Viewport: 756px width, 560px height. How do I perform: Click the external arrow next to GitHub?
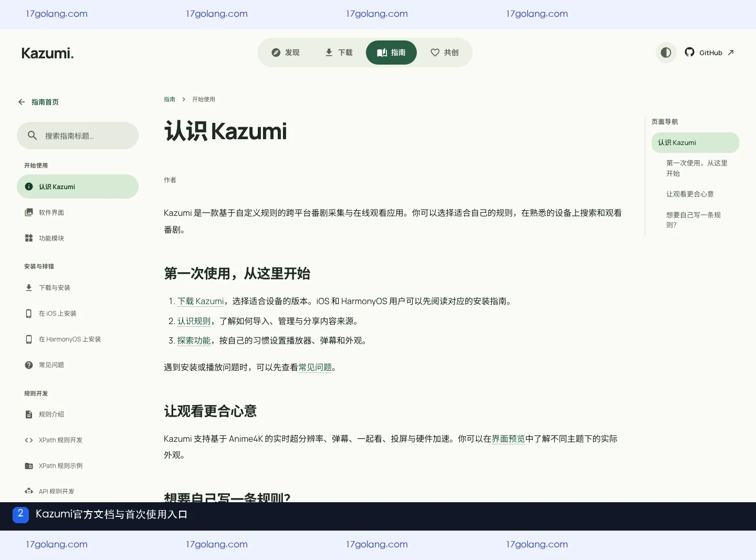(x=731, y=53)
